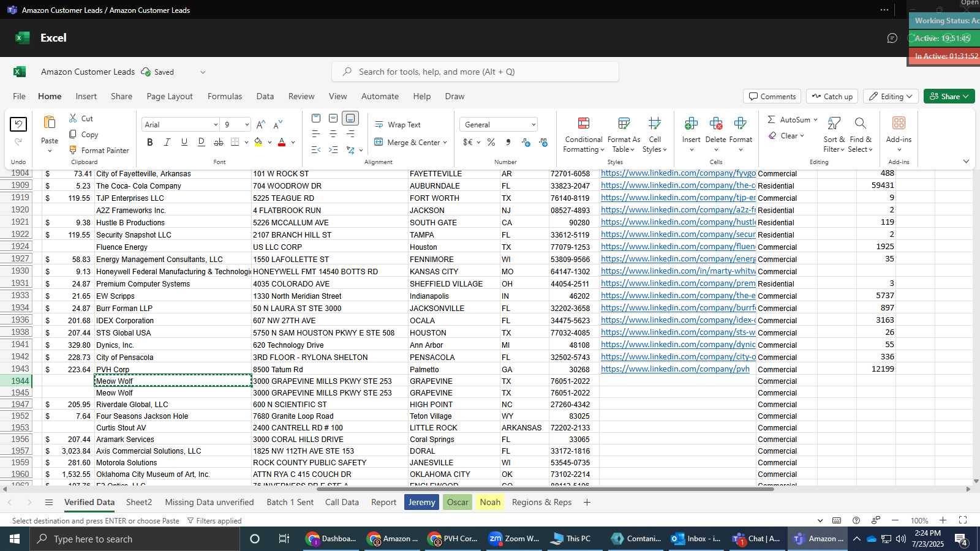Open the File menu
Screen dimensions: 980x551
coord(20,96)
